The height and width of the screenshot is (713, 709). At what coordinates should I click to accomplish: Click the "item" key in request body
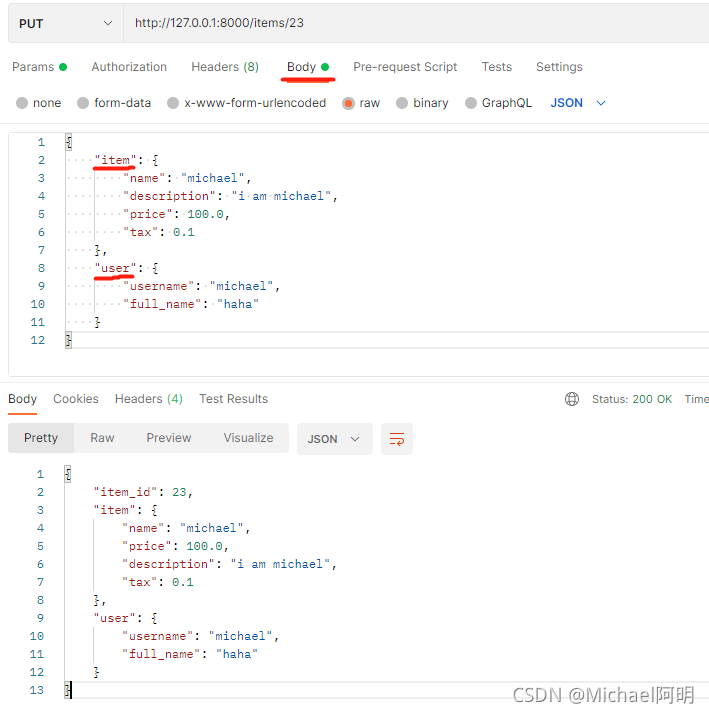pos(115,160)
